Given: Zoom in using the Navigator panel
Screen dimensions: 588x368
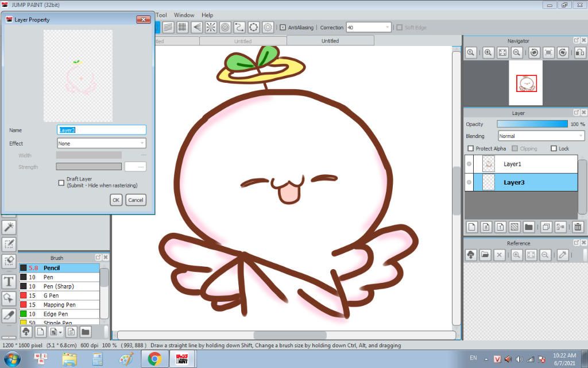Looking at the screenshot, I should 488,52.
